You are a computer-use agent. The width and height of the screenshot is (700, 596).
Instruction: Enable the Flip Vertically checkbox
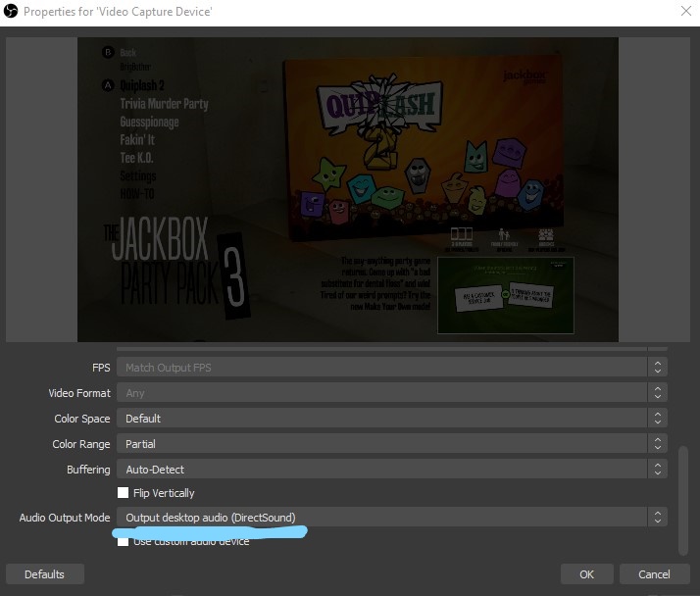(x=123, y=492)
